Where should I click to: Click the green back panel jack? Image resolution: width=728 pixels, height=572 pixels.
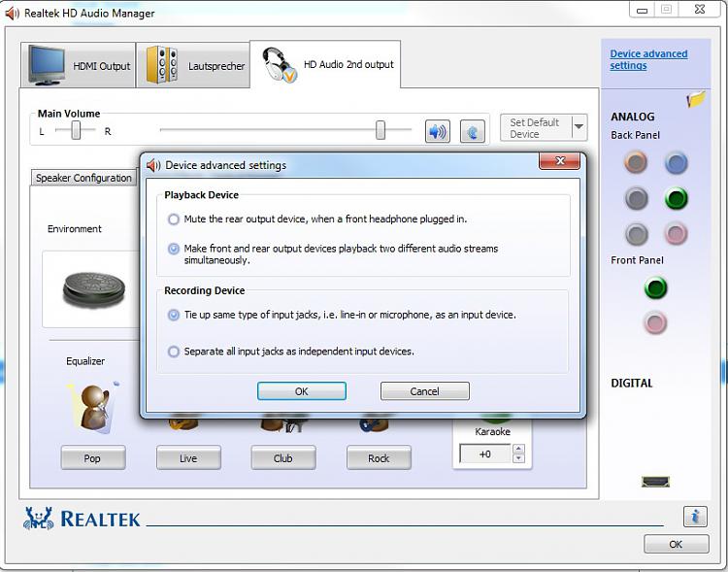point(676,198)
